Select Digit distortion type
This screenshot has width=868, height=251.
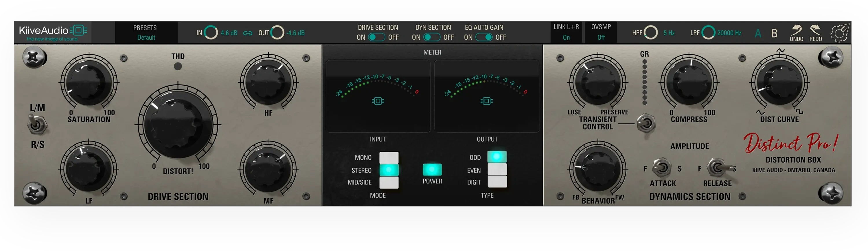497,182
